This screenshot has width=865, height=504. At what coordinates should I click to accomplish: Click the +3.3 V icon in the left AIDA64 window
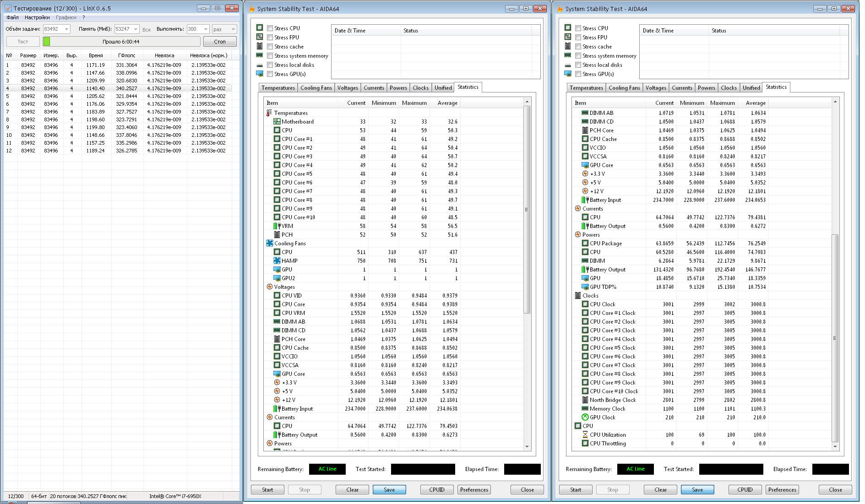(277, 383)
